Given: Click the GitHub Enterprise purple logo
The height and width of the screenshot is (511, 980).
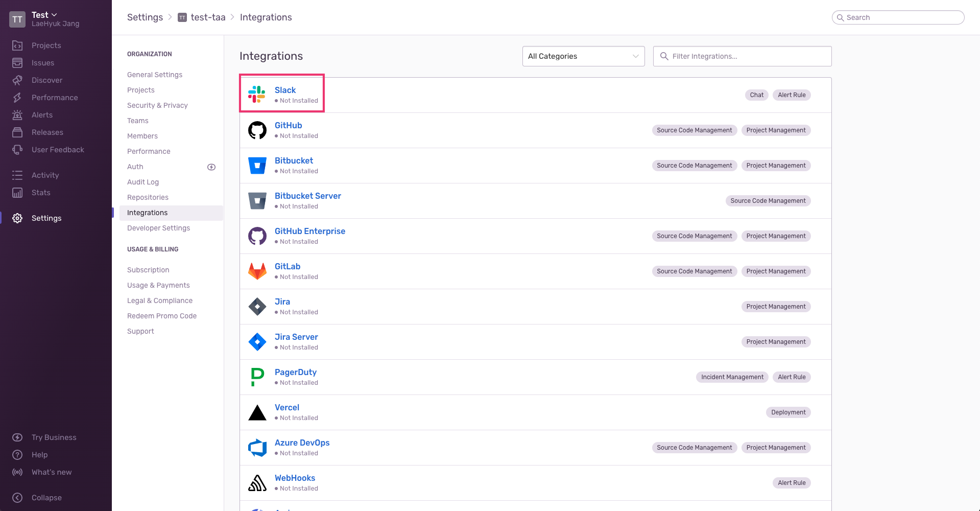Looking at the screenshot, I should pyautogui.click(x=257, y=236).
